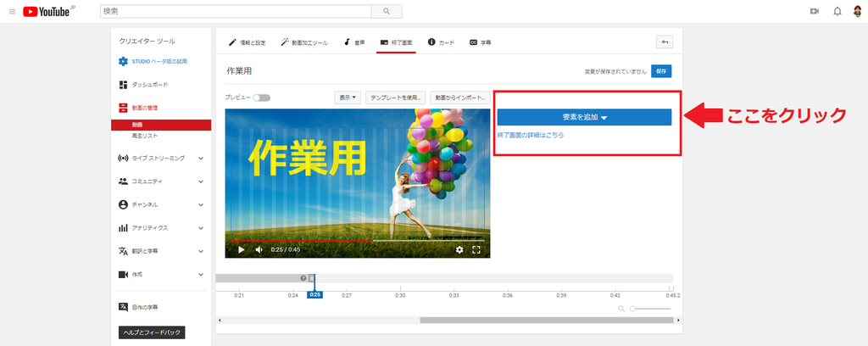Click the timeline scrollbar right arrow
Screen dimensions: 868x346
coord(679,320)
